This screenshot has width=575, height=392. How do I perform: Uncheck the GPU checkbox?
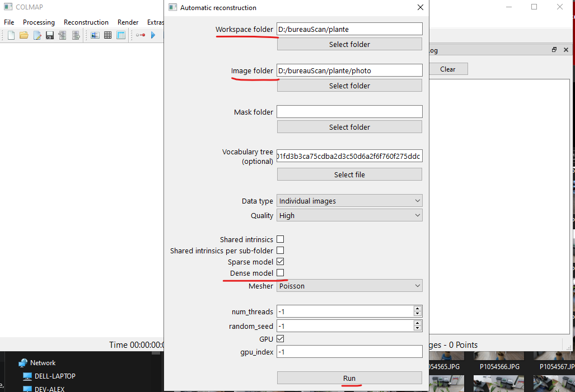click(x=280, y=338)
